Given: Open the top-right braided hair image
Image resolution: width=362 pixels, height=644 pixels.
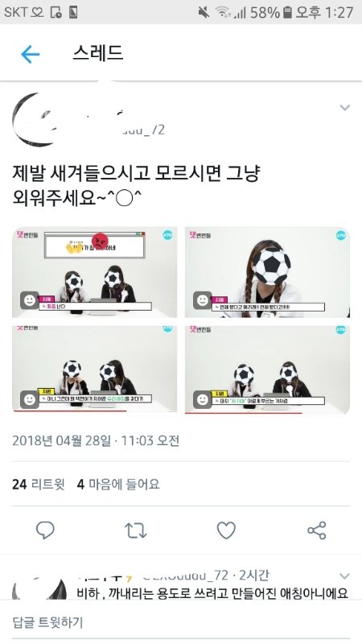Looking at the screenshot, I should tap(267, 272).
